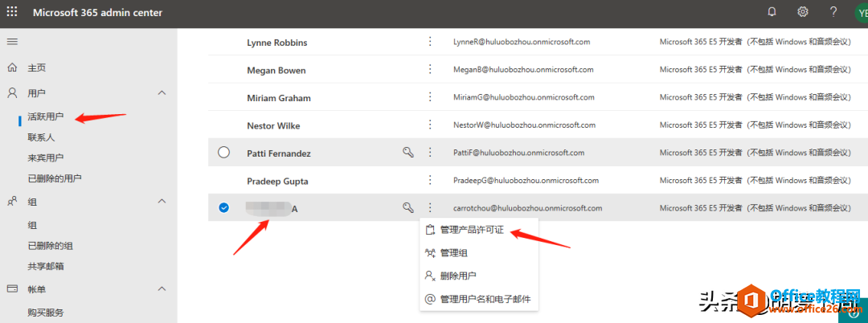Open user Lynne Robbins
This screenshot has height=323, width=868.
[x=276, y=43]
